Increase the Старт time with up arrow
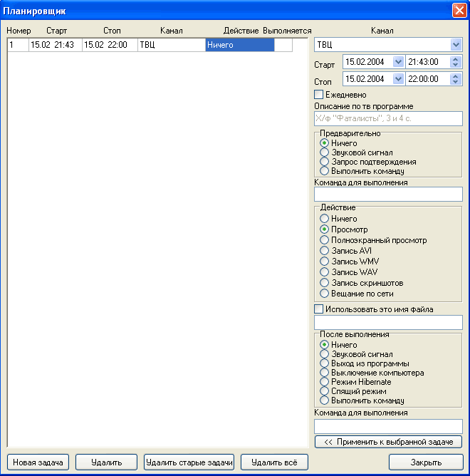The image size is (470, 476). click(456, 59)
